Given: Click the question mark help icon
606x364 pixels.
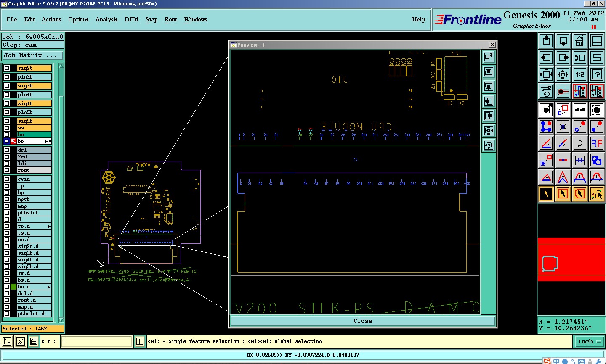Looking at the screenshot, I should point(597,74).
